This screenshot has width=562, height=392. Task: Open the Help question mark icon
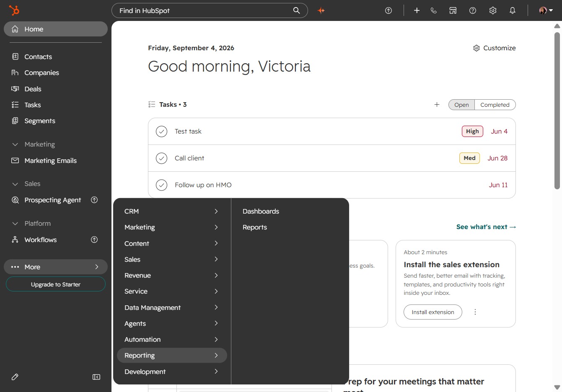tap(473, 10)
